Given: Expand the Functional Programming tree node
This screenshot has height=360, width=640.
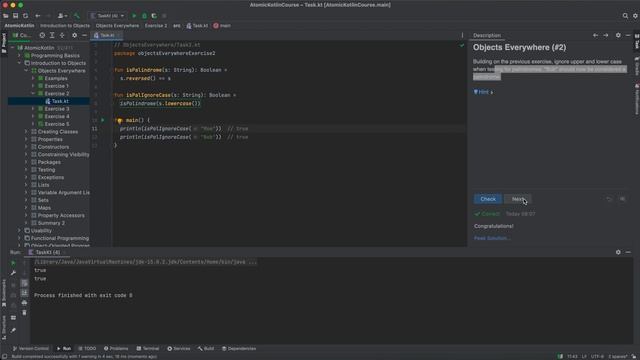Looking at the screenshot, I should pos(19,238).
